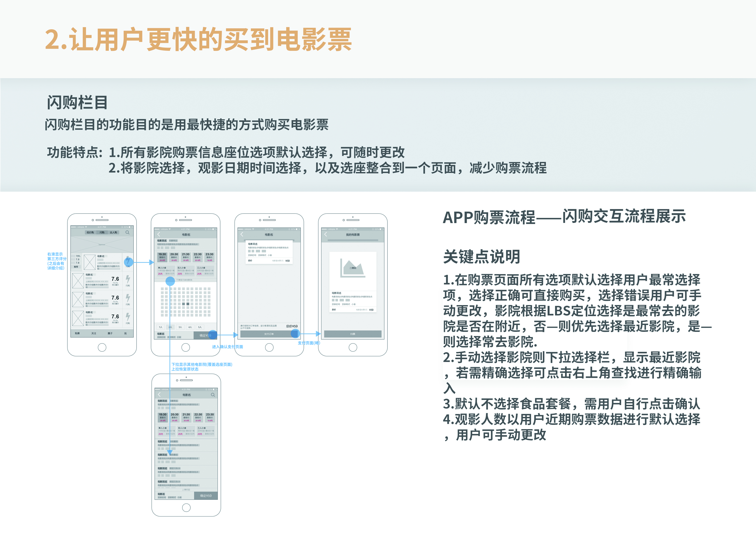Select 19:30 showtime on seat selection phone

pos(162,257)
